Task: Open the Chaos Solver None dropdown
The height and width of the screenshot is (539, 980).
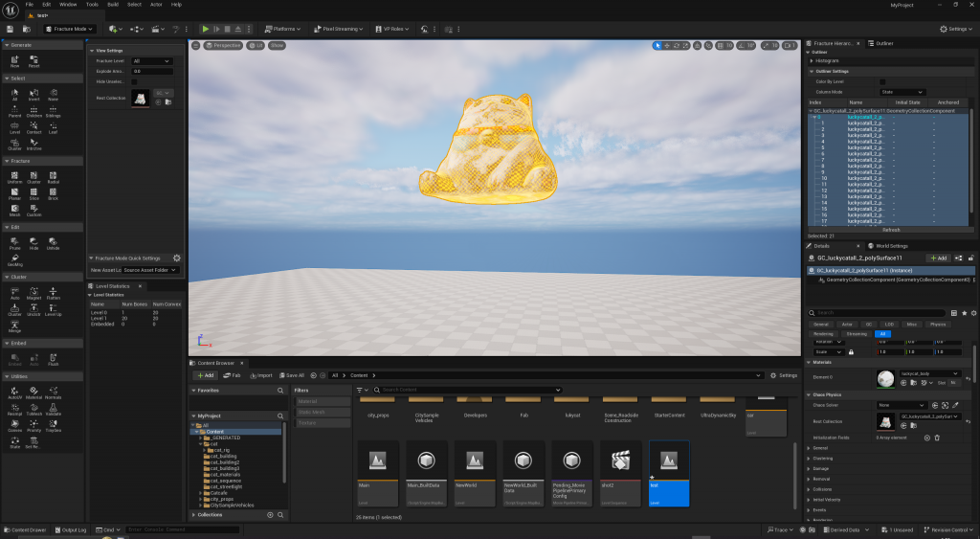Action: tap(902, 405)
